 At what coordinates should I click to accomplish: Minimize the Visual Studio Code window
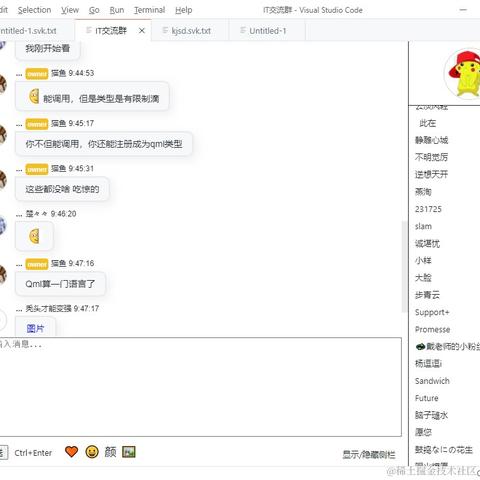point(463,10)
